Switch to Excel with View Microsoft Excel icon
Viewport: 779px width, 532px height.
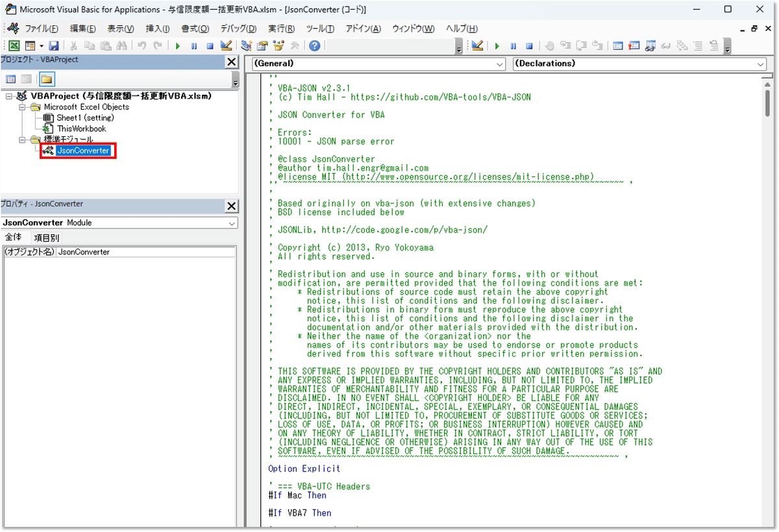click(x=14, y=46)
